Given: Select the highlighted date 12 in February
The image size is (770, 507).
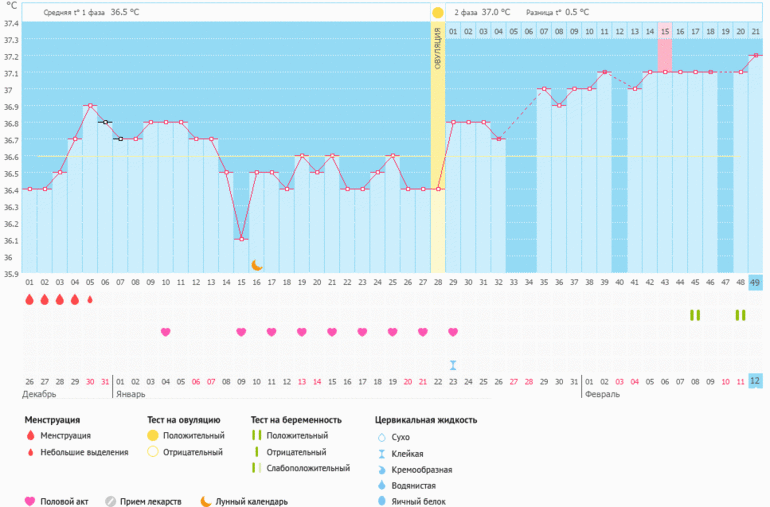Looking at the screenshot, I should point(755,381).
